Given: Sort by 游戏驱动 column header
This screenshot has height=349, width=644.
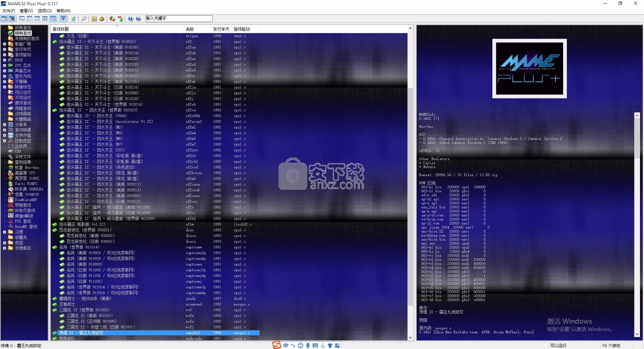Looking at the screenshot, I should coord(246,29).
